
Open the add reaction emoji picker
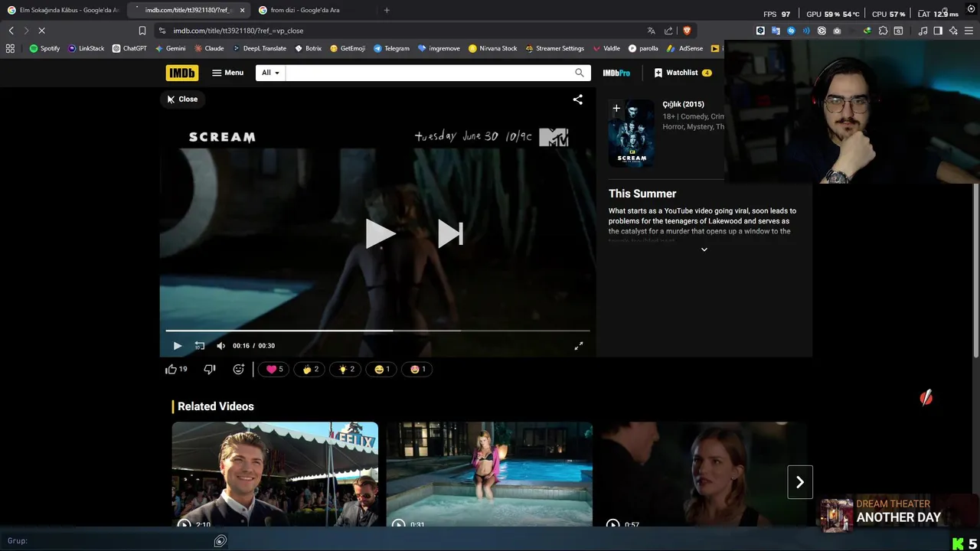click(x=239, y=369)
